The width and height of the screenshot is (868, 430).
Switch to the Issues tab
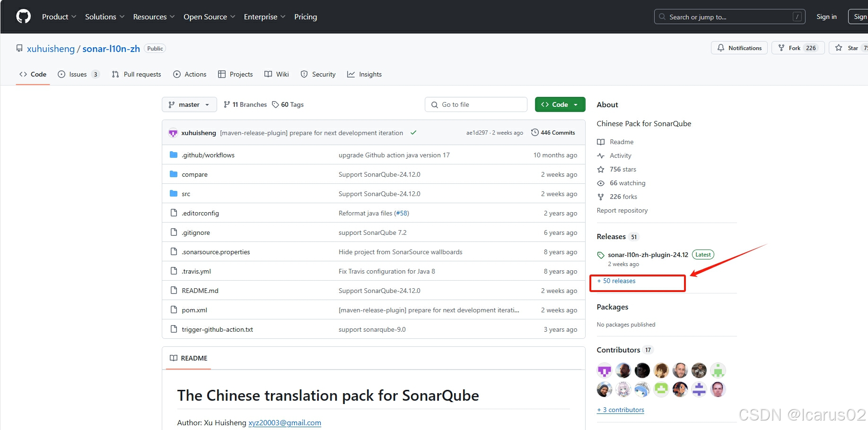pos(79,74)
